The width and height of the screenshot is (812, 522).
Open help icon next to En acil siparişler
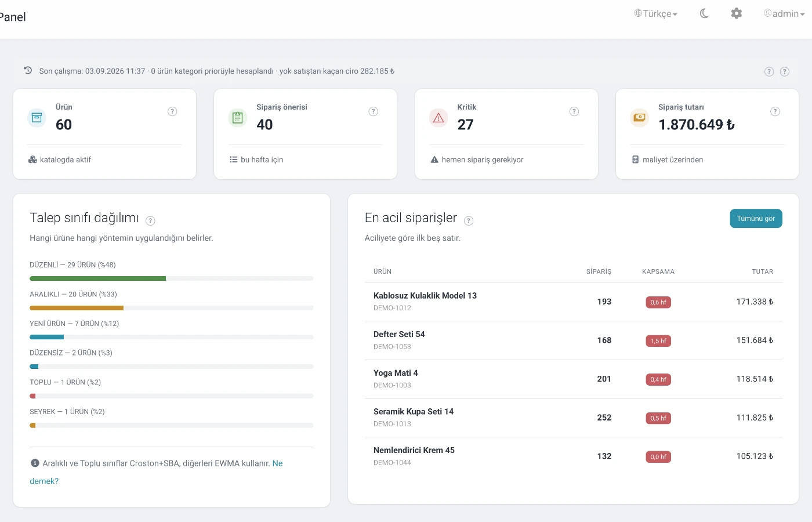coord(469,220)
